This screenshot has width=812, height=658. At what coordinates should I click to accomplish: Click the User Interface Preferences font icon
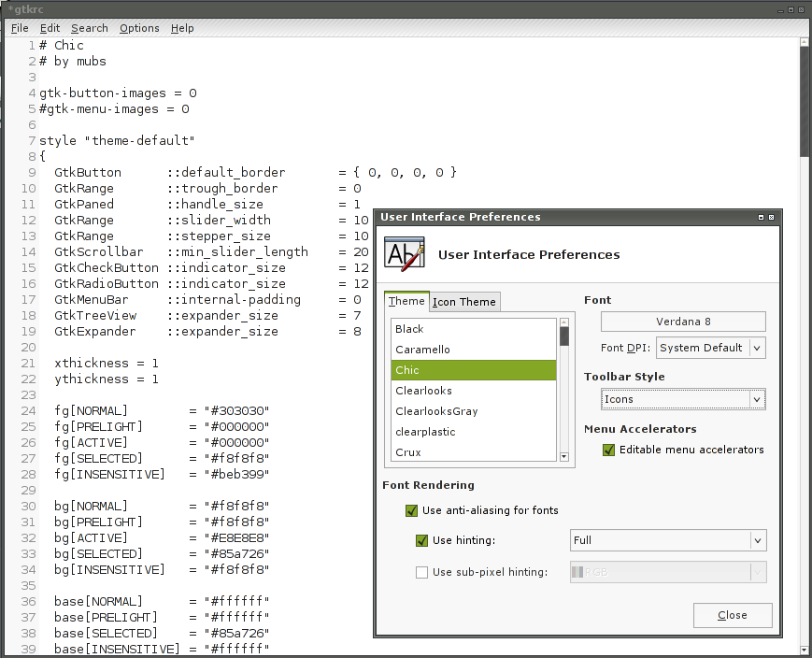[405, 254]
